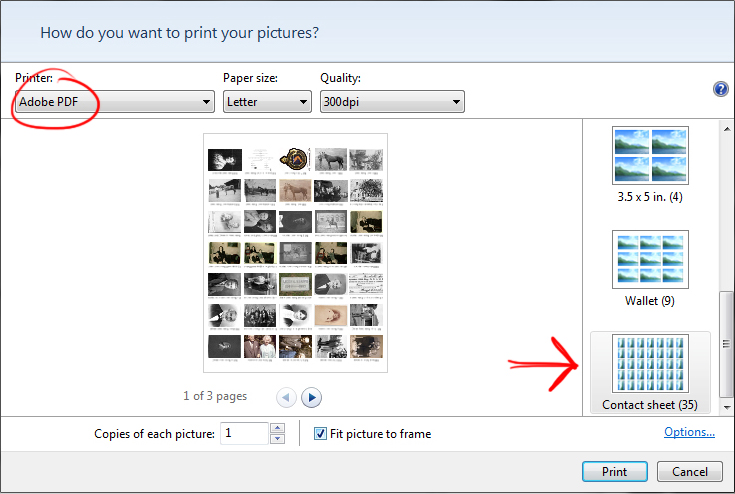Click the Cancel button
Image resolution: width=735 pixels, height=494 pixels.
click(690, 472)
